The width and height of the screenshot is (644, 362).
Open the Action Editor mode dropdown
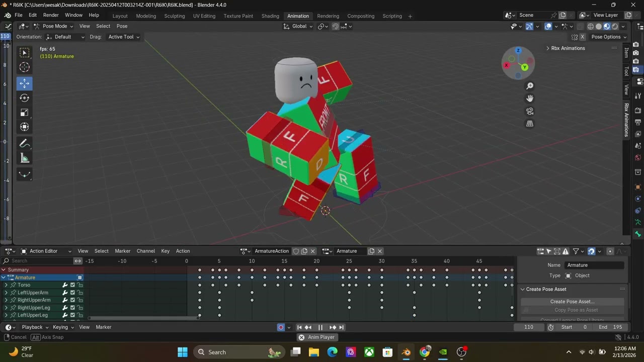tap(46, 251)
